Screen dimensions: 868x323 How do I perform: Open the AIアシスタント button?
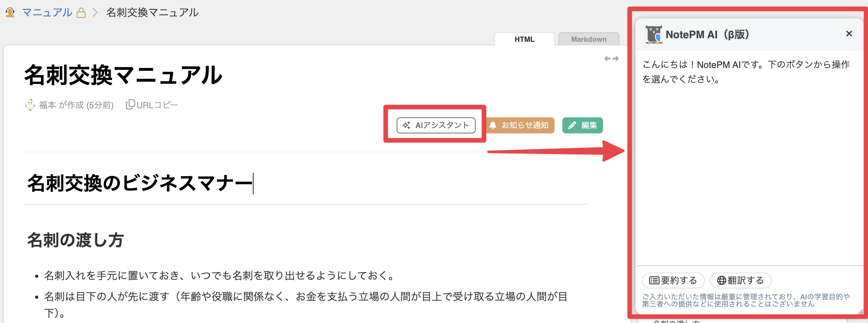point(436,125)
